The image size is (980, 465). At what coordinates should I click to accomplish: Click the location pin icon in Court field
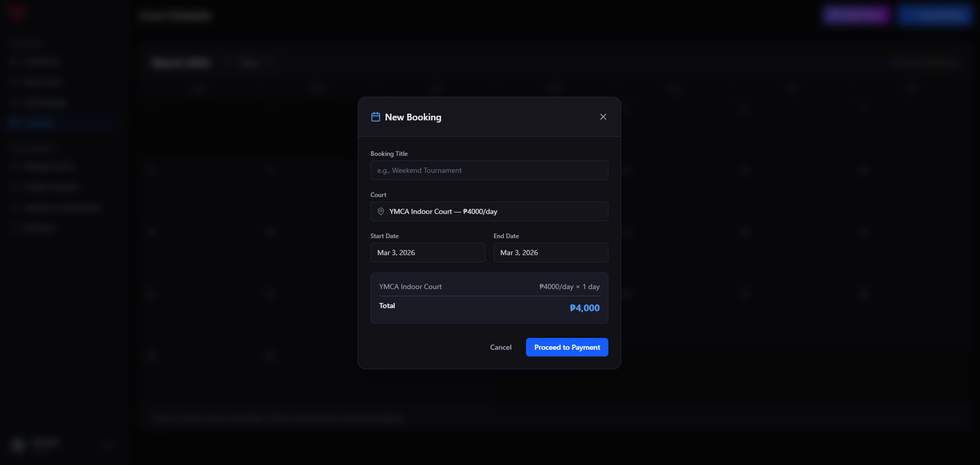[381, 211]
